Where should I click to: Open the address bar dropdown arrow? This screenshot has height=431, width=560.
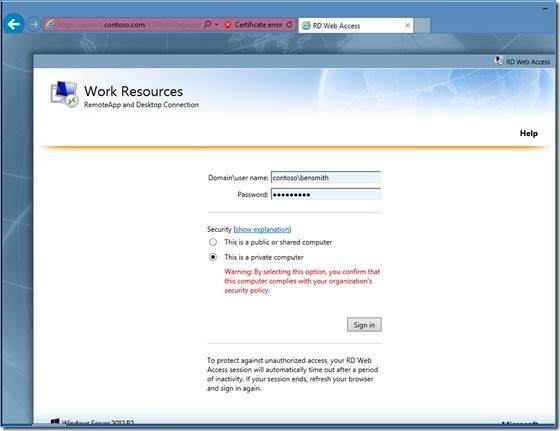tap(216, 25)
